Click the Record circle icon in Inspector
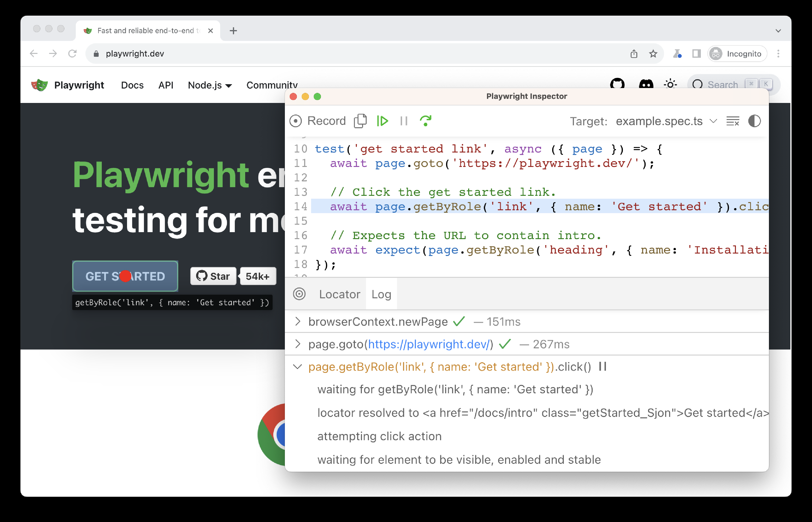 coord(295,121)
